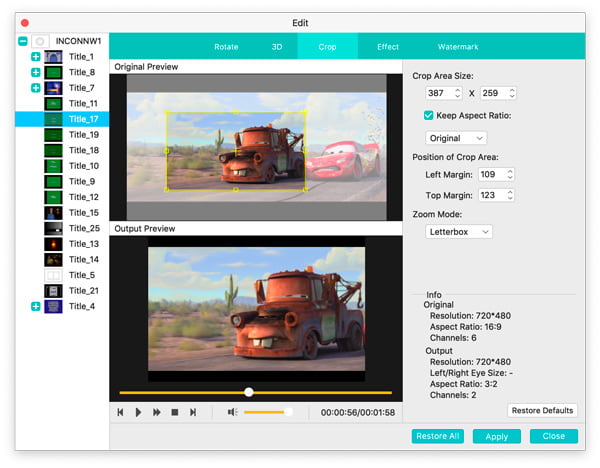600x468 pixels.
Task: Skip to next frame button
Action: click(193, 412)
